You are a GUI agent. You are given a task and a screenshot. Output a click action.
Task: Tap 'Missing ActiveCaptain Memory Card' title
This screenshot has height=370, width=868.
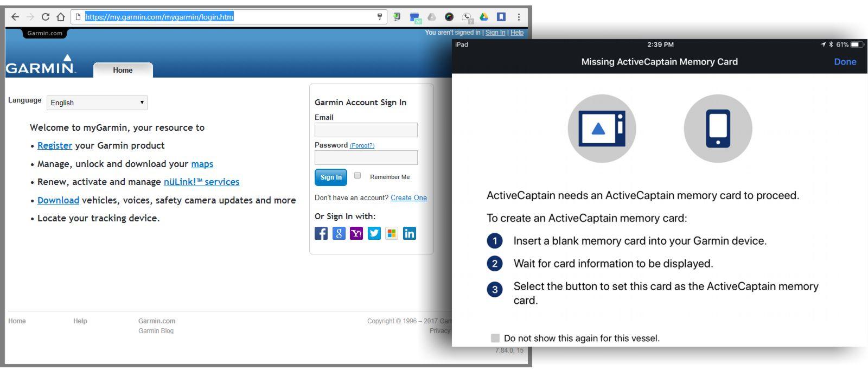[x=660, y=62]
